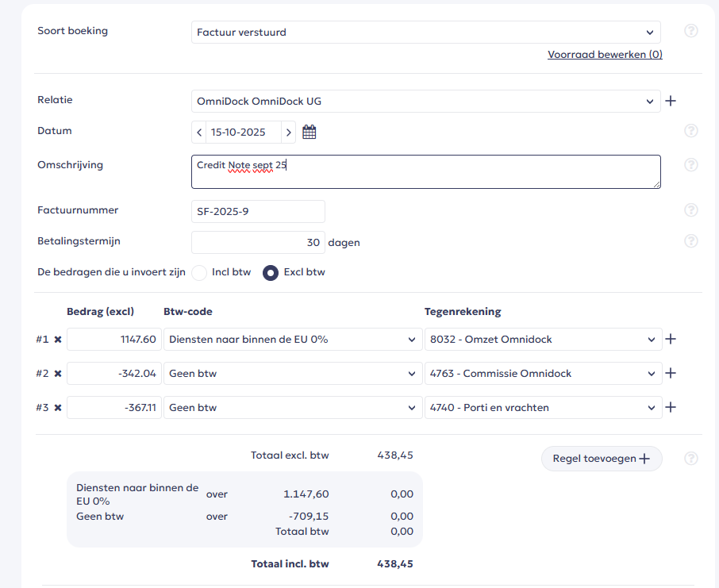Screen dimensions: 719x588
Task: Change Tegenrekening 4740 Porti en vrachten
Action: pyautogui.click(x=542, y=408)
